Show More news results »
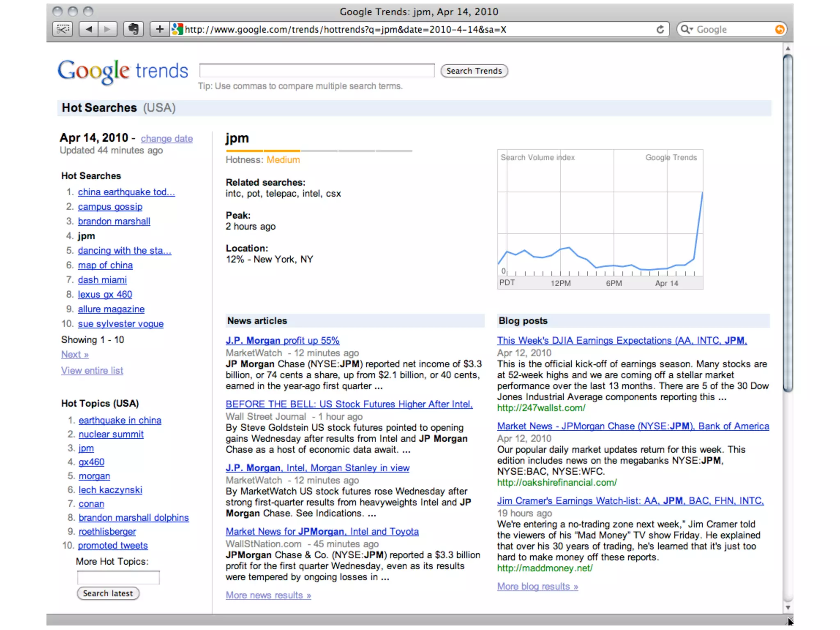Viewport: 840px width, 630px height. coord(268,595)
